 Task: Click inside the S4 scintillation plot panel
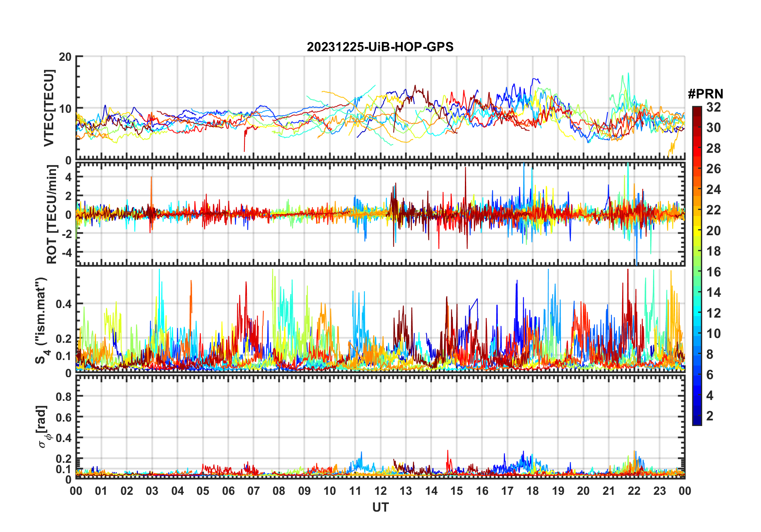point(380,320)
